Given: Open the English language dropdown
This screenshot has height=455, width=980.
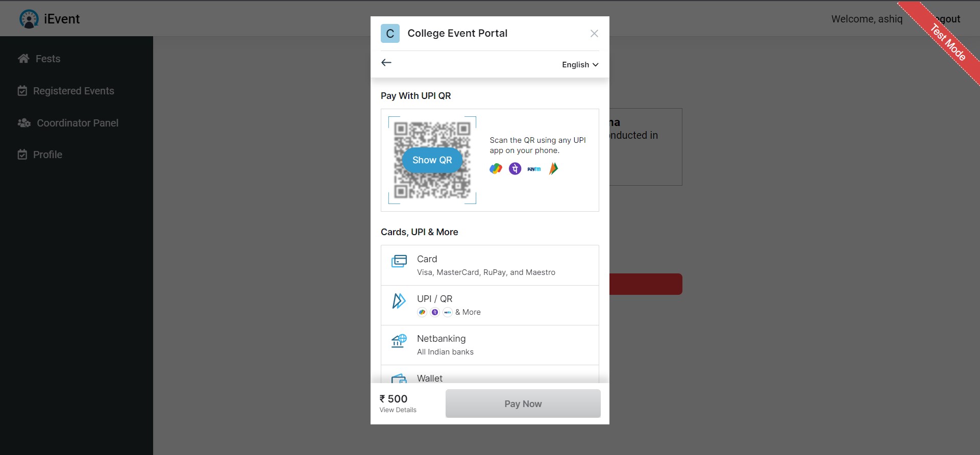Looking at the screenshot, I should pos(580,65).
